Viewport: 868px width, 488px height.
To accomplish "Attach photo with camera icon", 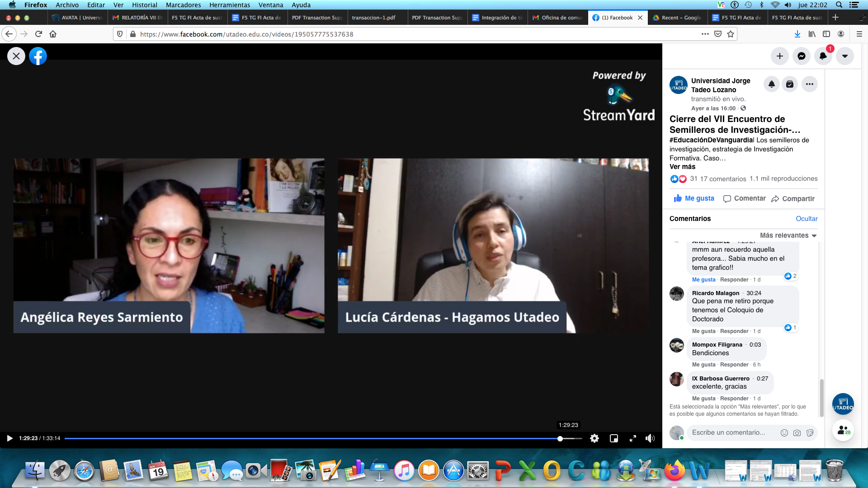I will pyautogui.click(x=797, y=433).
